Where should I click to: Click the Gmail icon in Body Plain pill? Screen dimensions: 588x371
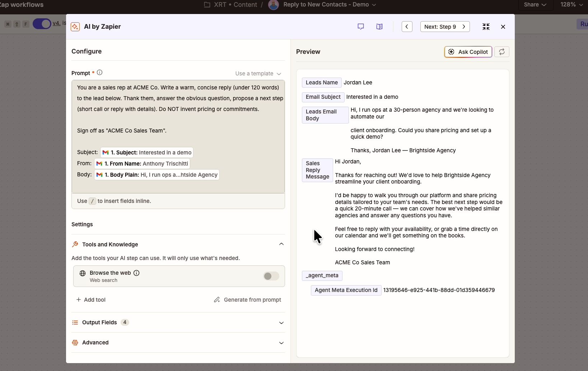point(99,175)
